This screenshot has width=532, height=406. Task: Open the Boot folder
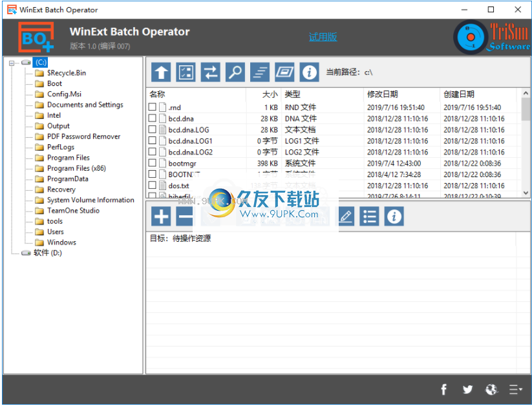pyautogui.click(x=54, y=83)
